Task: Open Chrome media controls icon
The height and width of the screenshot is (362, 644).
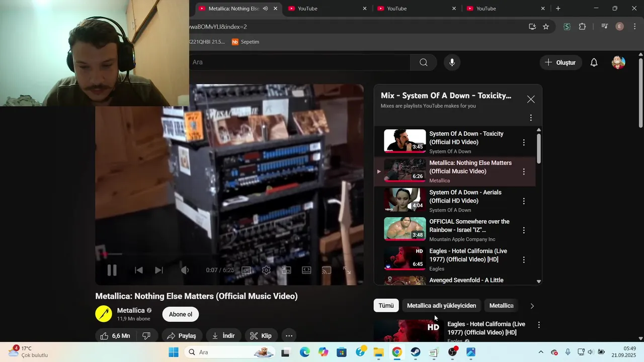Action: [605, 27]
